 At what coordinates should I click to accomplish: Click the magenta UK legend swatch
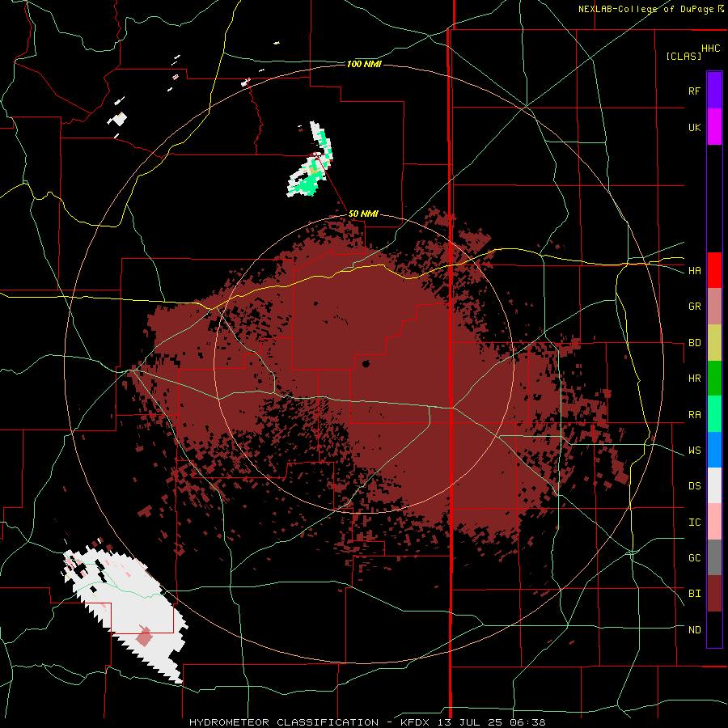(x=714, y=127)
